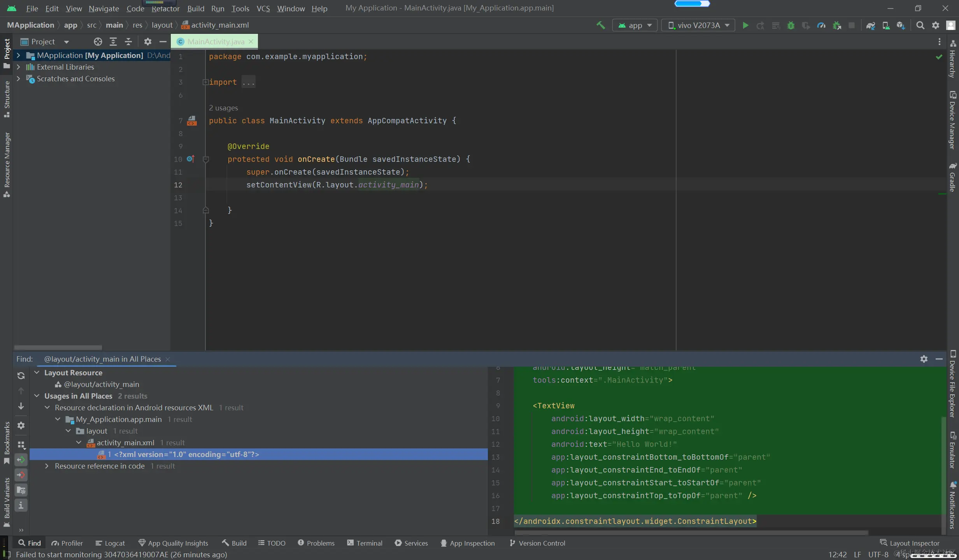Toggle the folder filter icon in Find panel
The image size is (959, 560).
click(x=21, y=490)
